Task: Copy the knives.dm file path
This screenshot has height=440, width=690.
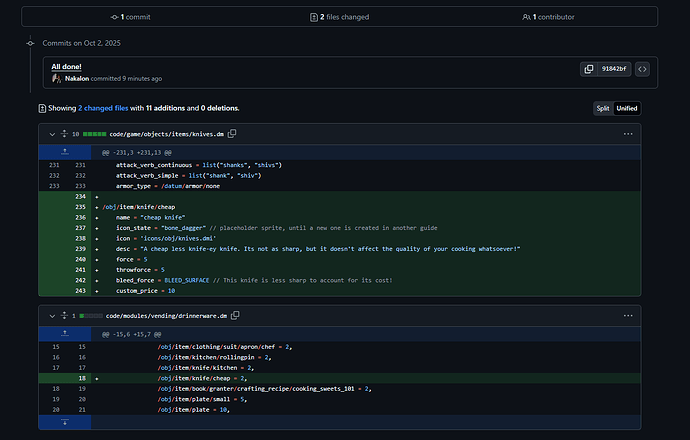Action: [232, 134]
